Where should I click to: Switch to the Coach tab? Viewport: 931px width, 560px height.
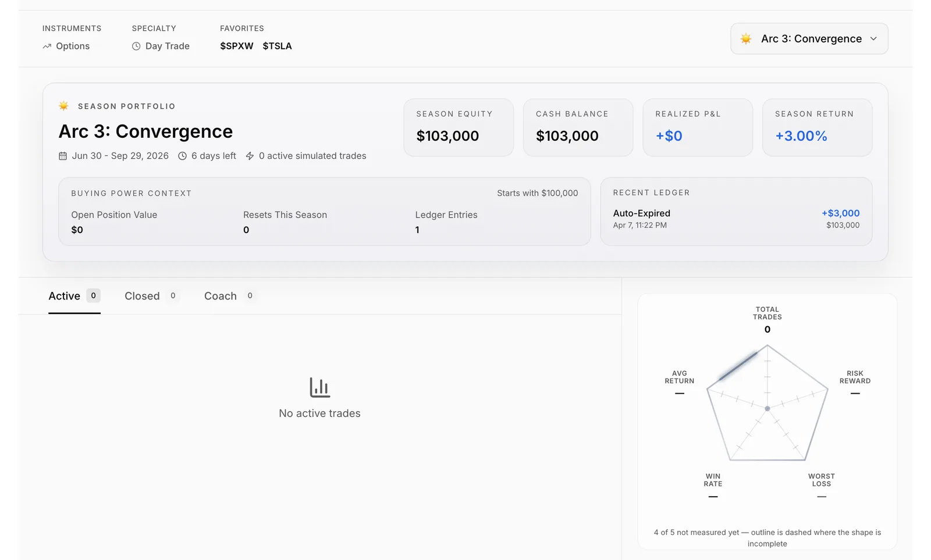229,296
